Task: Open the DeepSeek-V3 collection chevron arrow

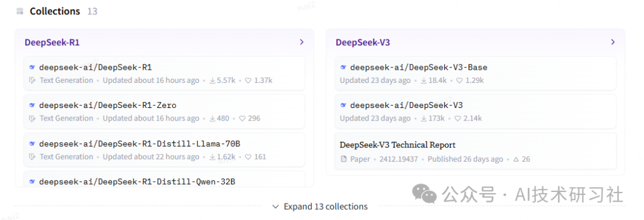Action: pyautogui.click(x=613, y=42)
